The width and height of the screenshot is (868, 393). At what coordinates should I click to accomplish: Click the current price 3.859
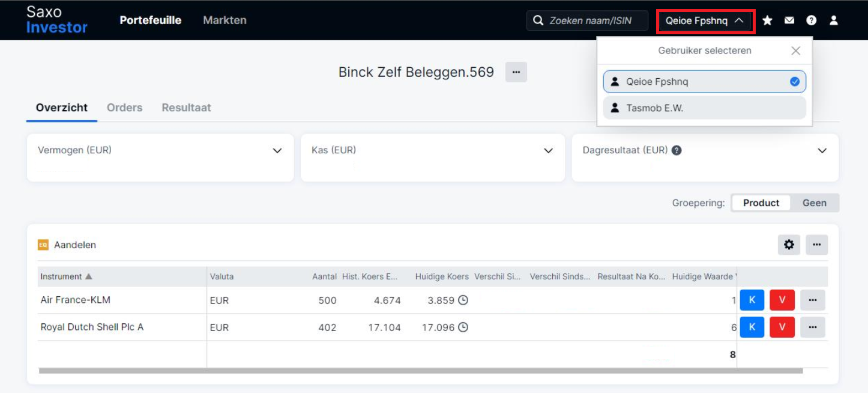pyautogui.click(x=441, y=300)
